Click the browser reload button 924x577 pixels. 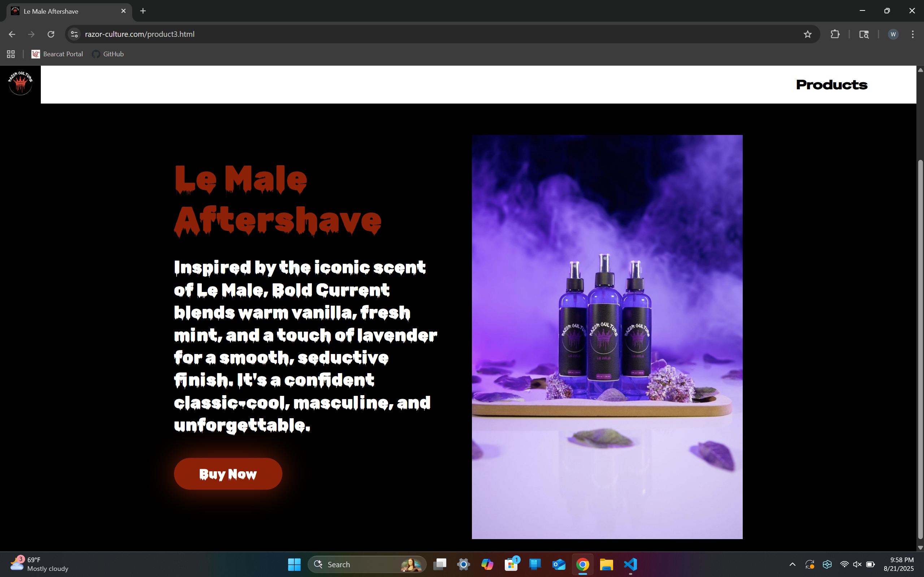point(51,34)
